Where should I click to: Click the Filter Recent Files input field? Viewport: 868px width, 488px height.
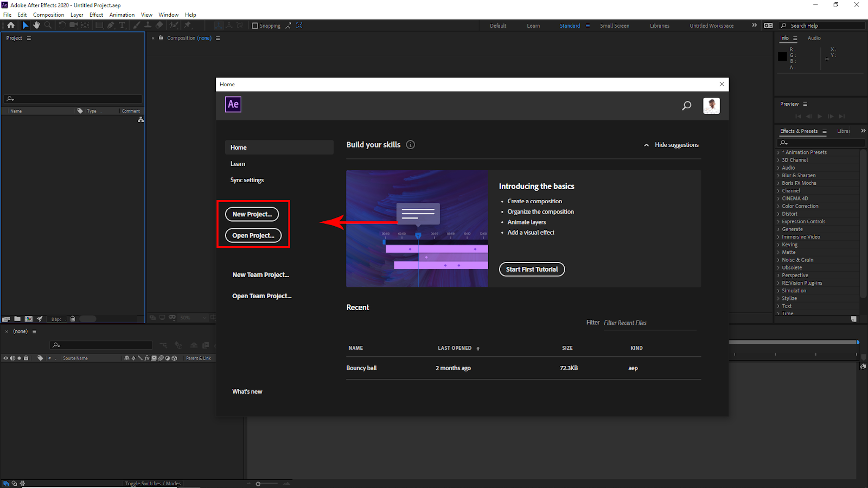coord(649,323)
